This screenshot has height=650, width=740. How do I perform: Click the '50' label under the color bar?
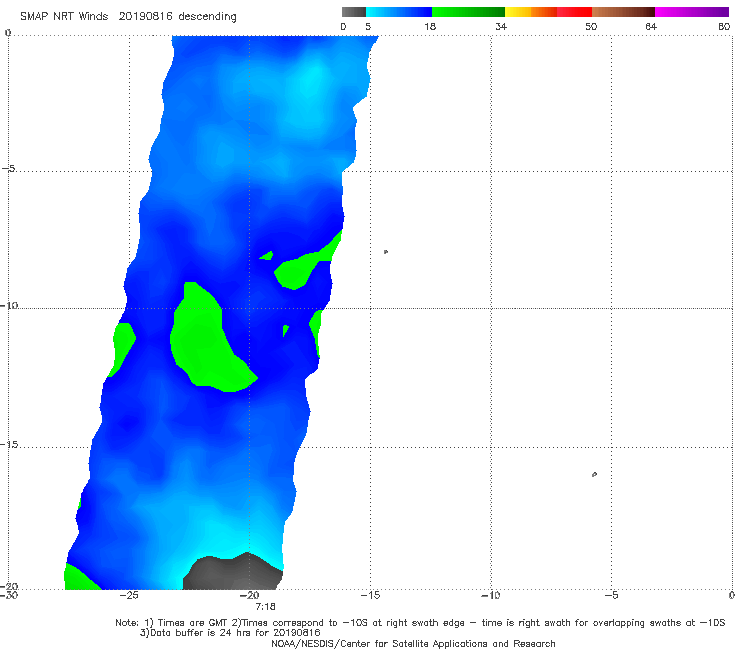point(591,26)
